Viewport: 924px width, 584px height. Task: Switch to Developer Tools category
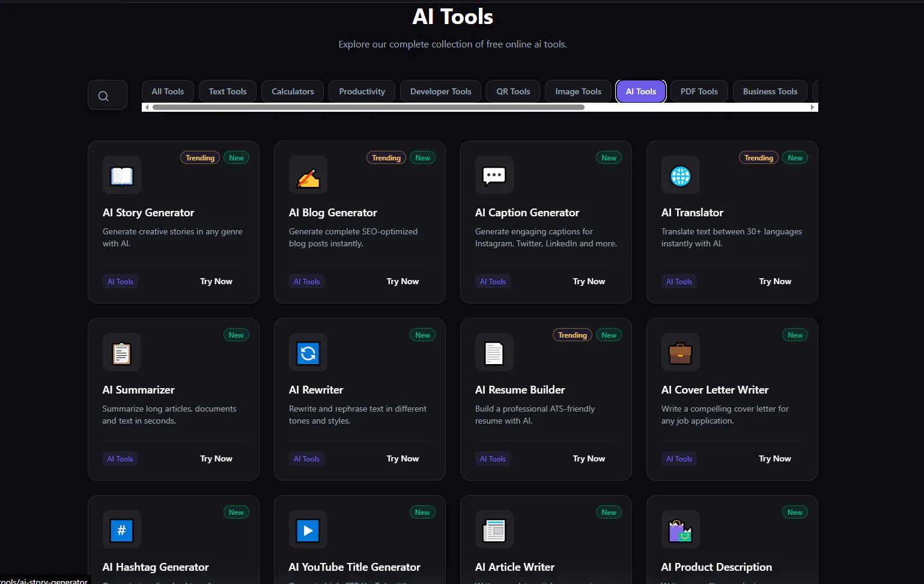440,91
